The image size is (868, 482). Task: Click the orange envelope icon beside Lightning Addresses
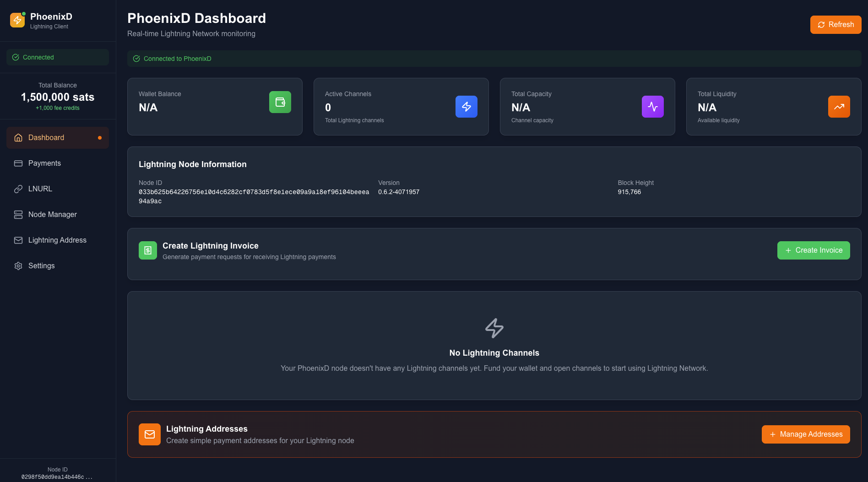[x=150, y=434]
